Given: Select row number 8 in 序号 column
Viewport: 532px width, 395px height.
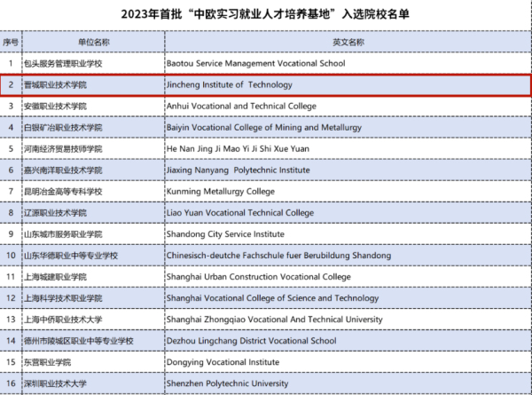Looking at the screenshot, I should (11, 213).
